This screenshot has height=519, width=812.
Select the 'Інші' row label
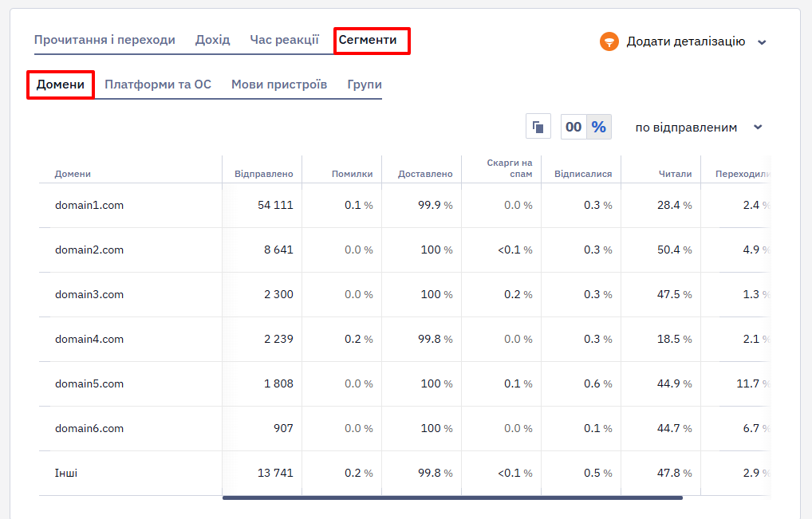click(x=65, y=473)
